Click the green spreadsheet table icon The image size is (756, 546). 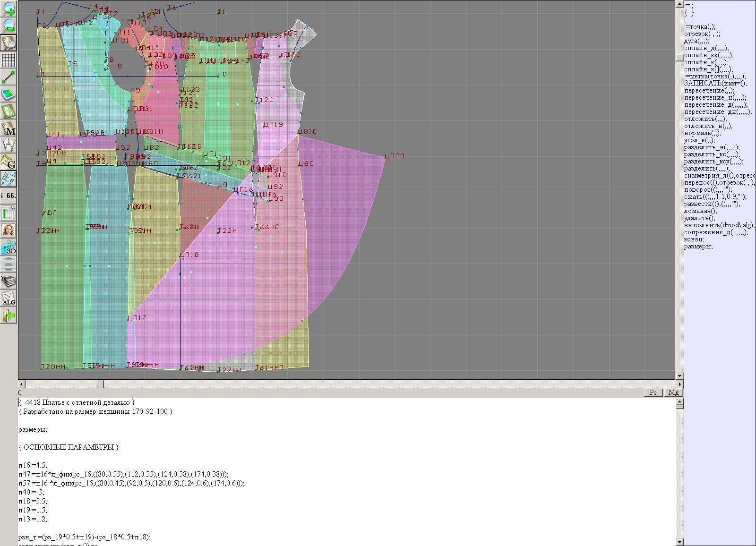(9, 213)
